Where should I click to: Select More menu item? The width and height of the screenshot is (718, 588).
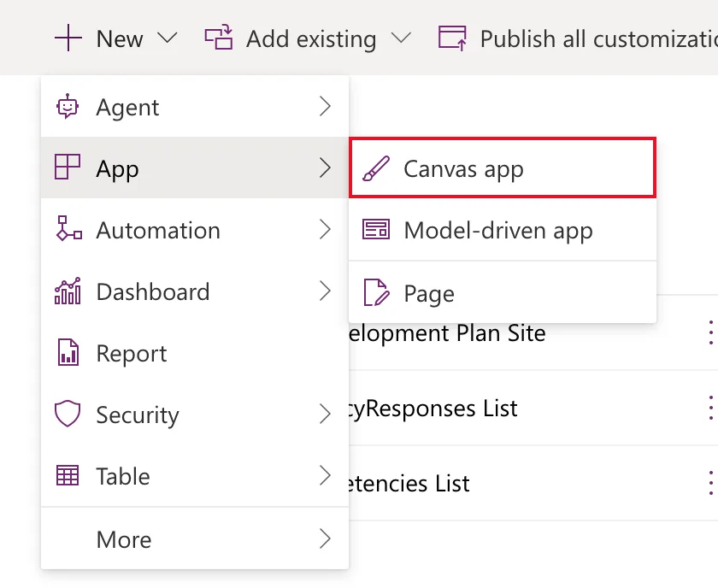coord(195,538)
